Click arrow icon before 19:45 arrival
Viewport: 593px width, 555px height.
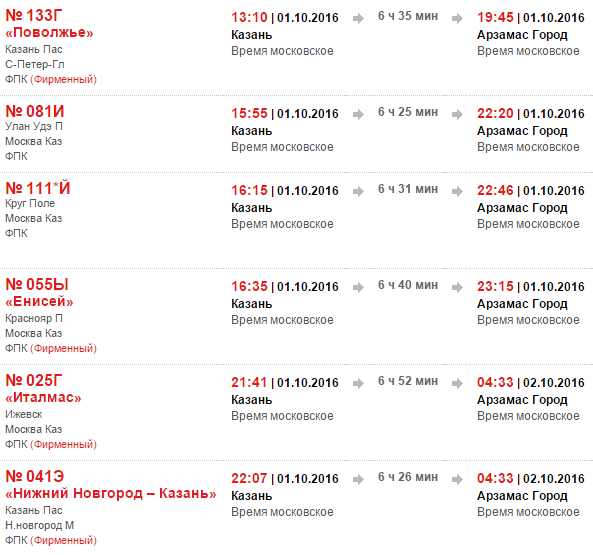457,18
